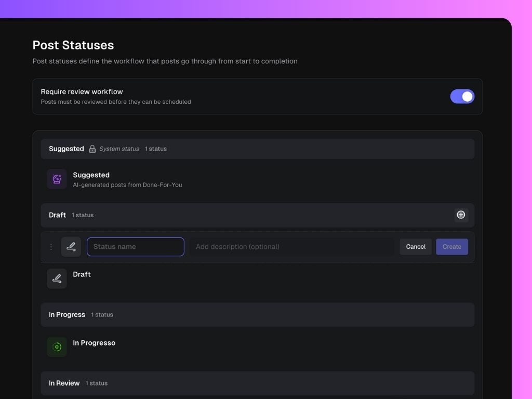Click 'Posts must be reviewed' description text

pyautogui.click(x=116, y=102)
